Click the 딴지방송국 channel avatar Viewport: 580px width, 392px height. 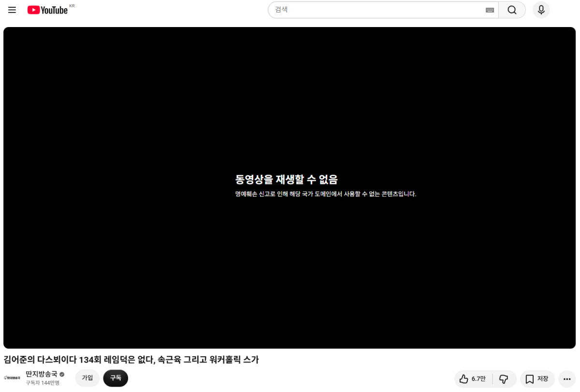12,378
